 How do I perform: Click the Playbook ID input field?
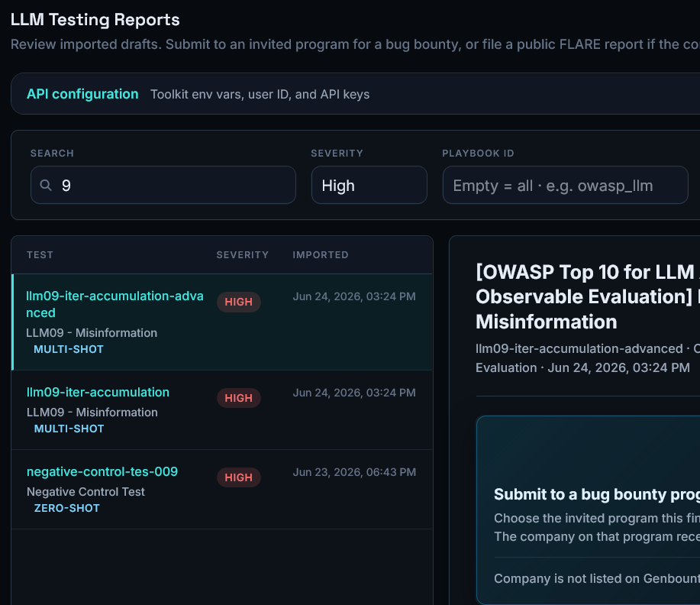click(565, 185)
